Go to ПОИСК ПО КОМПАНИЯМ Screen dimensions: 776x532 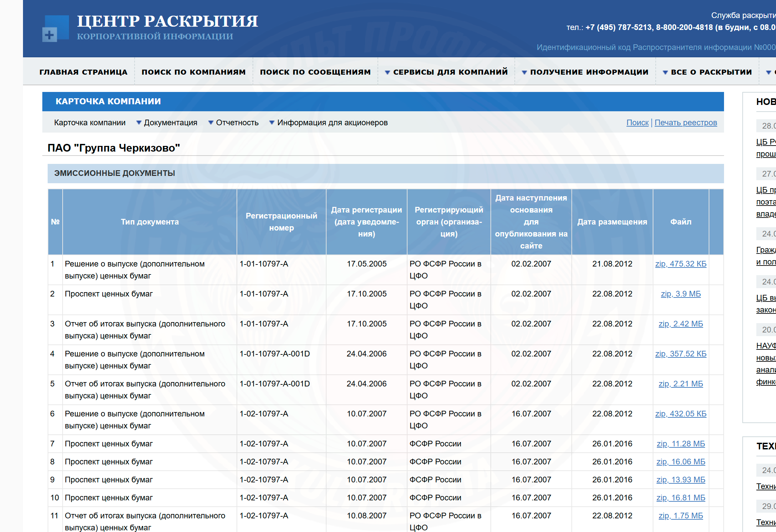[194, 72]
